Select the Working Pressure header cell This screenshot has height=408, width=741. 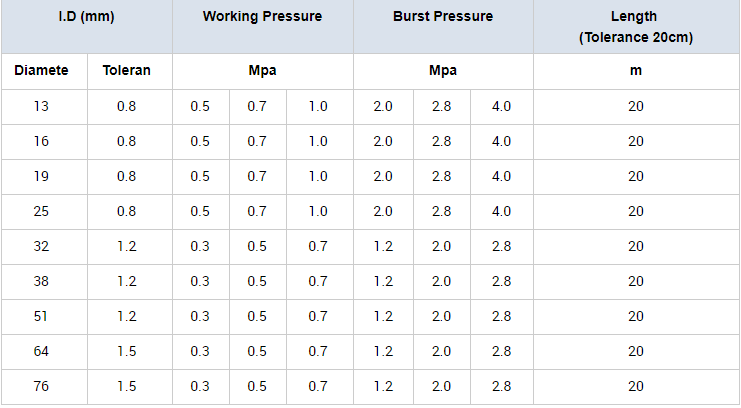[262, 17]
